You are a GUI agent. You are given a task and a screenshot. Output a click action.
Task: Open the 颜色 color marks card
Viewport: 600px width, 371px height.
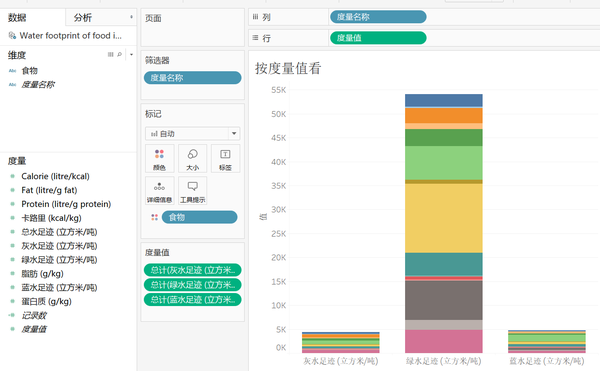(x=160, y=158)
